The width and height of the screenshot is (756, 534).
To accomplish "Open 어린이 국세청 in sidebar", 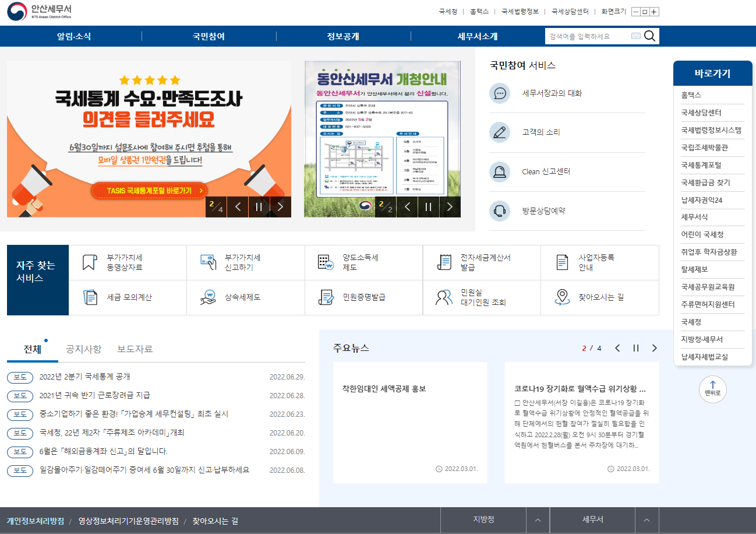I will [x=702, y=234].
